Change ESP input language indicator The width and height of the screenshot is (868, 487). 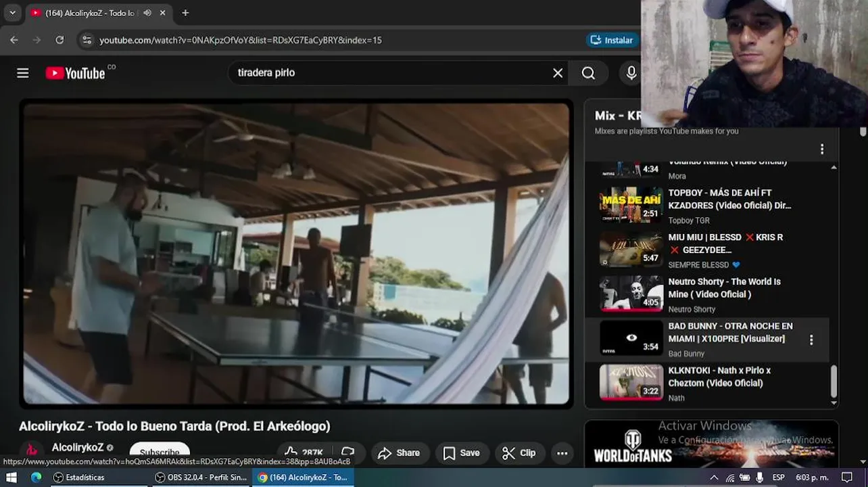pyautogui.click(x=779, y=478)
